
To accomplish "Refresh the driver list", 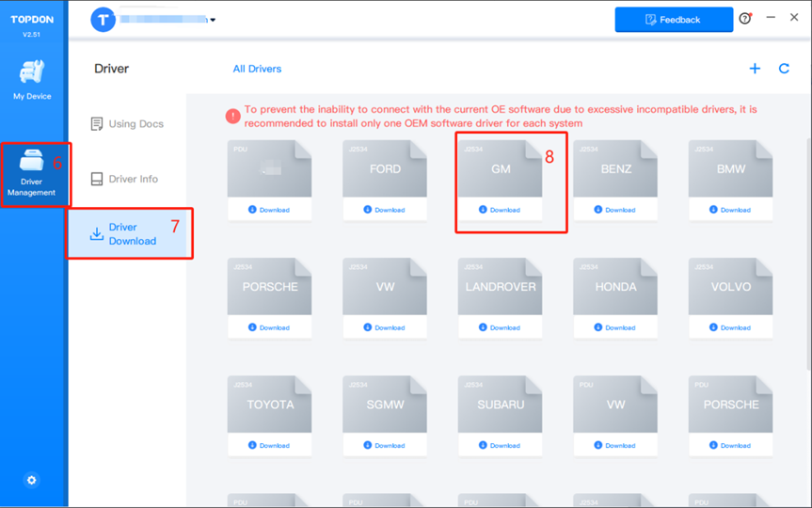I will [784, 69].
